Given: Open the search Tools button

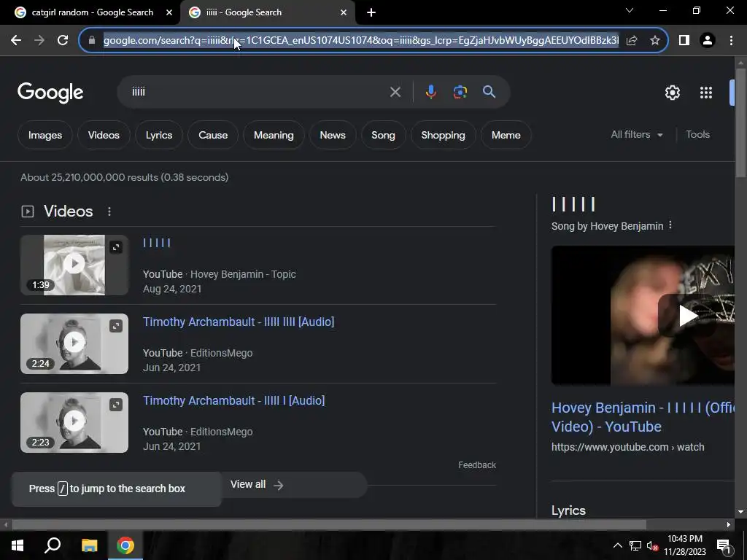Looking at the screenshot, I should pyautogui.click(x=698, y=135).
